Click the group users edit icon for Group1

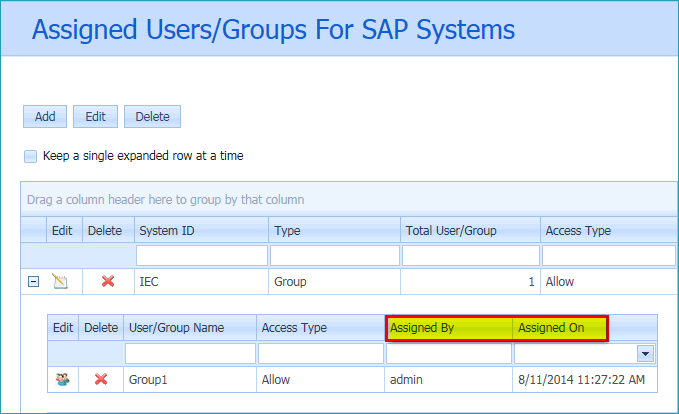(63, 379)
